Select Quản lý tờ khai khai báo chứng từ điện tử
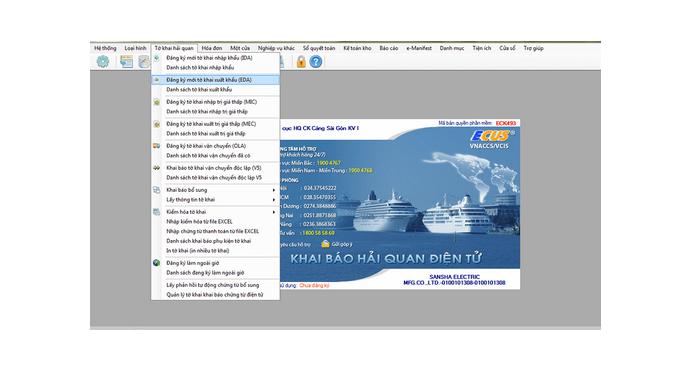This screenshot has width=683, height=384. click(x=216, y=295)
